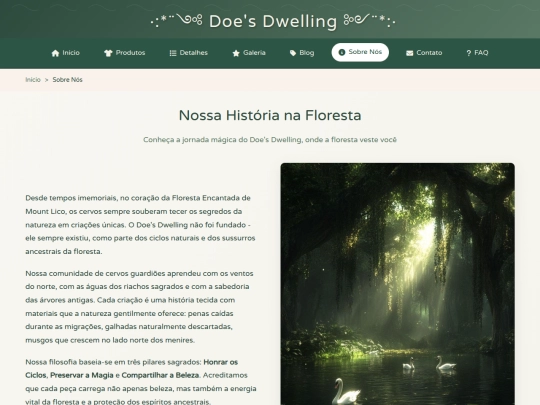Go to the Produtos page
540x405 pixels.
pyautogui.click(x=125, y=53)
